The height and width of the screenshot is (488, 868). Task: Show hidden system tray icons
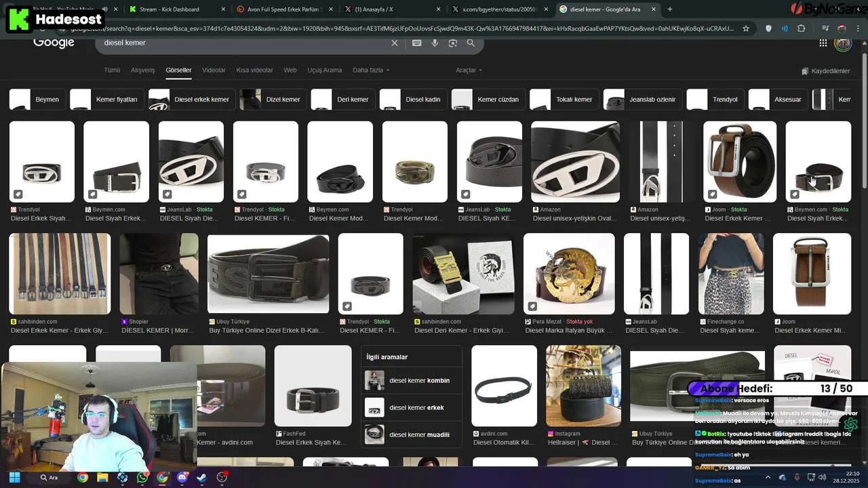768,477
